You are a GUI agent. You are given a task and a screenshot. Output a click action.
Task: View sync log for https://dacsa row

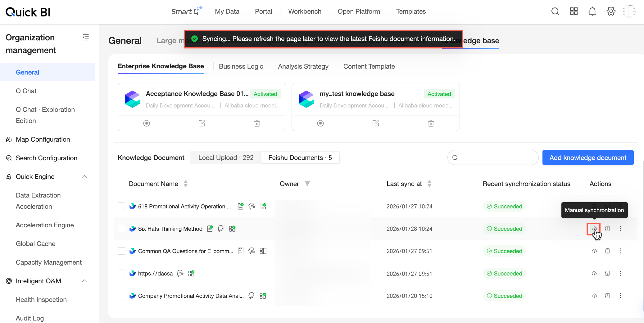607,273
